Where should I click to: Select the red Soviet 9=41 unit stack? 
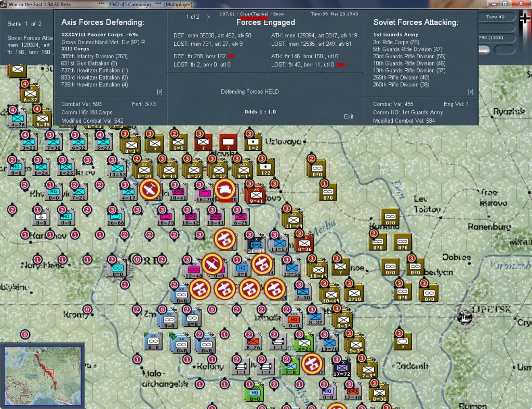257,195
